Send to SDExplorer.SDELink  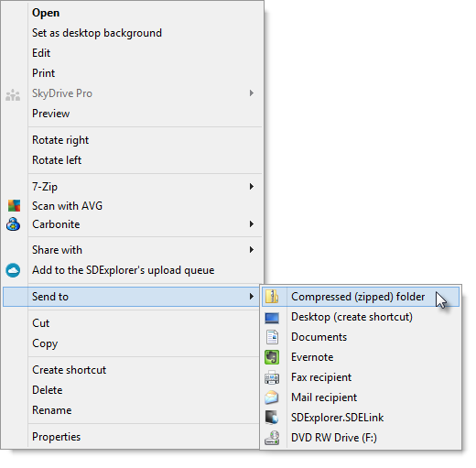(361, 418)
